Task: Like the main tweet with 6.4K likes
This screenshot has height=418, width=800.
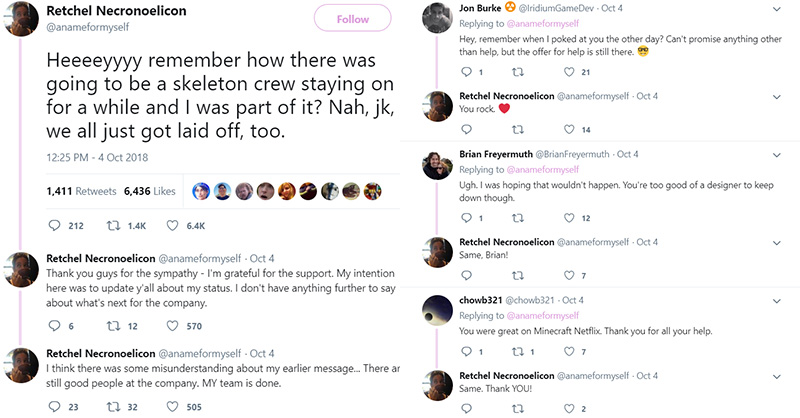Action: [x=173, y=225]
